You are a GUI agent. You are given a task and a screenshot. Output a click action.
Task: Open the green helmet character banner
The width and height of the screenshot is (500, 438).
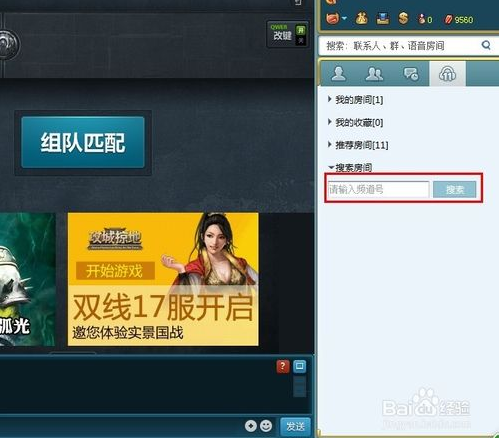point(28,279)
